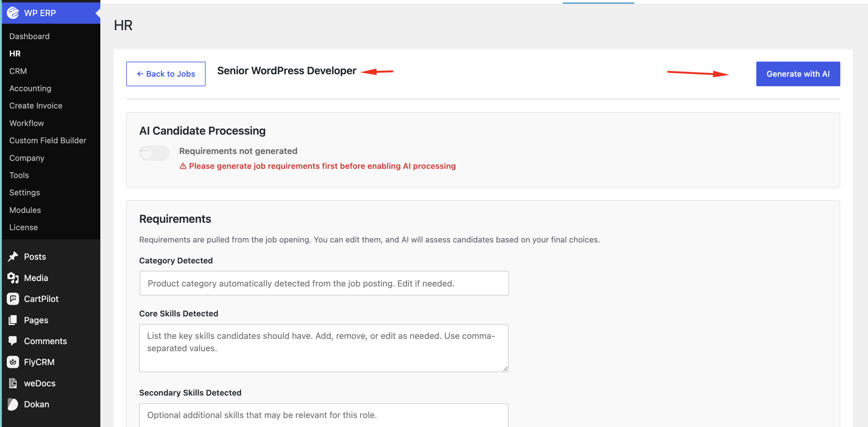Image resolution: width=868 pixels, height=427 pixels.
Task: Click the Media icon in sidebar
Action: [13, 278]
